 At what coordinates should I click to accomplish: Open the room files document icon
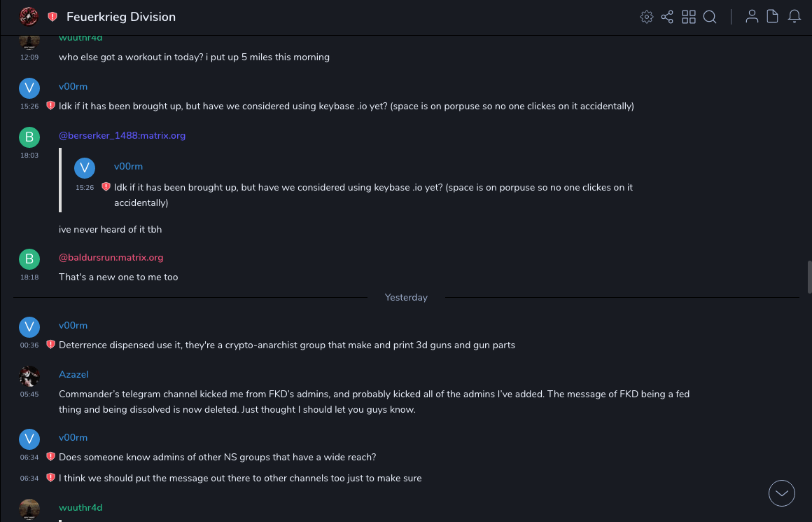773,17
